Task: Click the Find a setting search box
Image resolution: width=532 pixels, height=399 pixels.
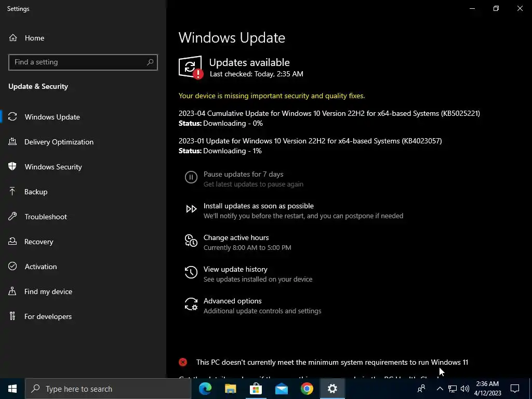Action: coord(83,62)
